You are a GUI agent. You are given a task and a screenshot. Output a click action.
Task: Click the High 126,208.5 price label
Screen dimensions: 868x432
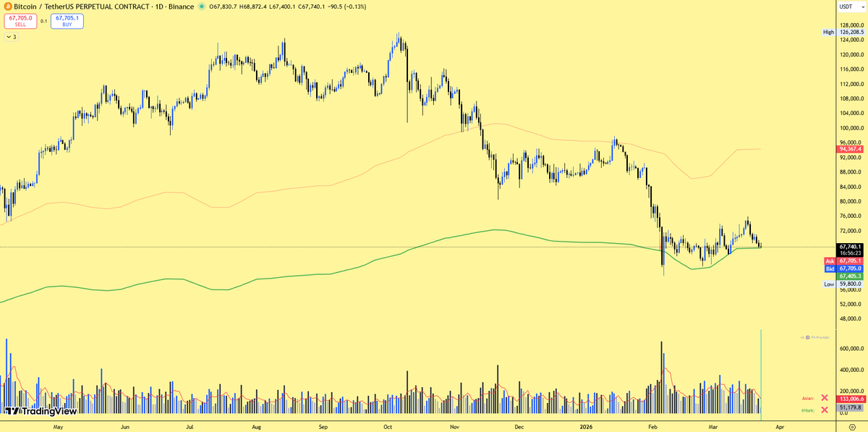[844, 33]
